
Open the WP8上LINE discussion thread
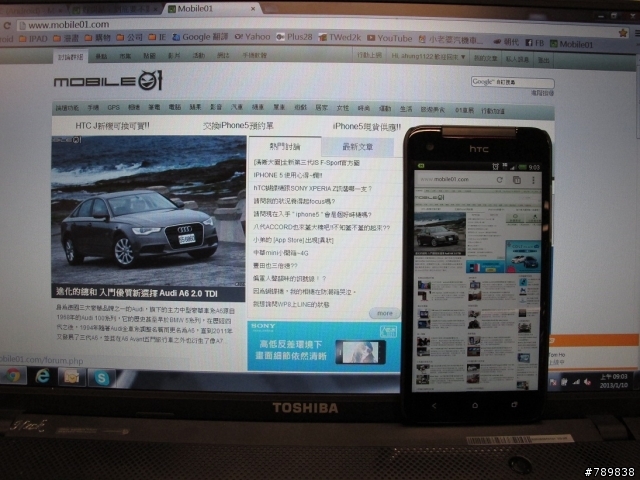[x=291, y=304]
